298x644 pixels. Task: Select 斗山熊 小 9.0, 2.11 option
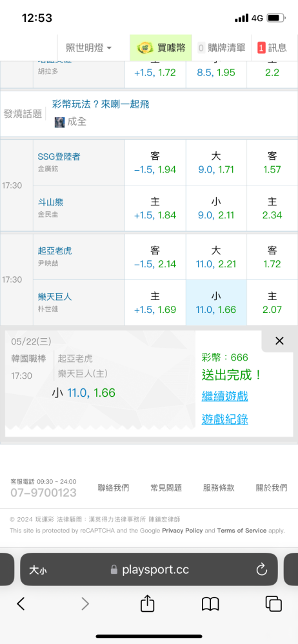(216, 208)
